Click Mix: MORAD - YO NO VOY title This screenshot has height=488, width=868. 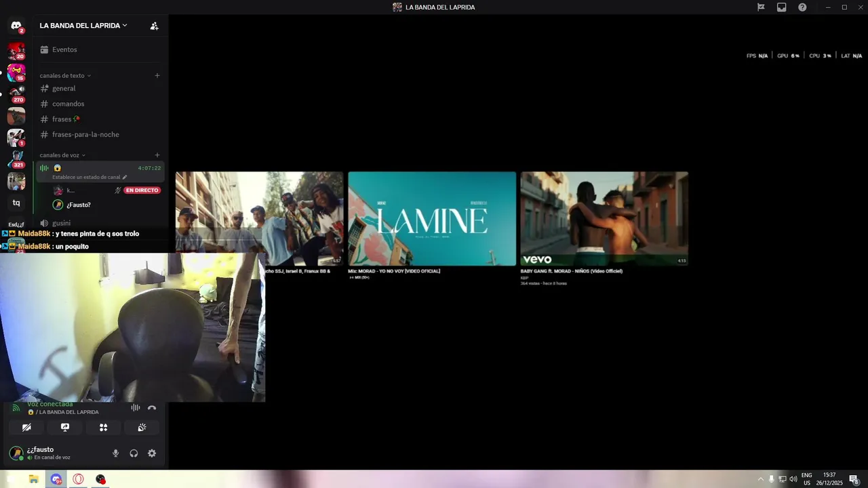(x=394, y=271)
